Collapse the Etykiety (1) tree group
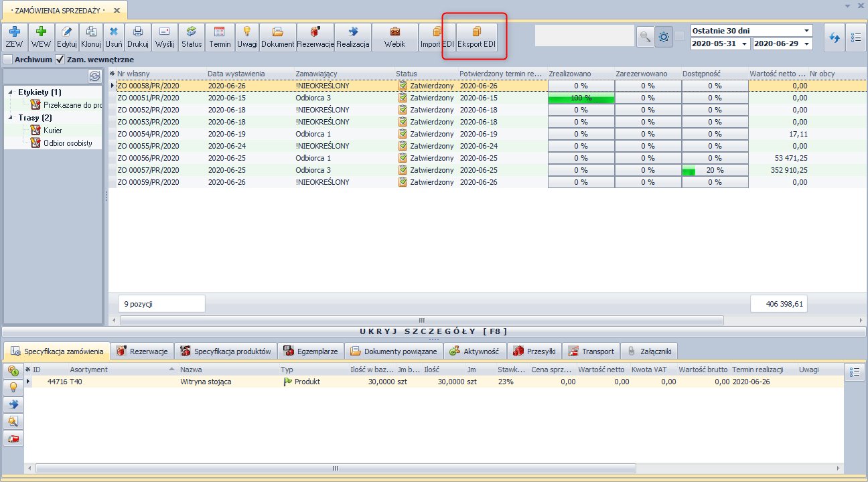Image resolution: width=868 pixels, height=482 pixels. click(x=11, y=92)
